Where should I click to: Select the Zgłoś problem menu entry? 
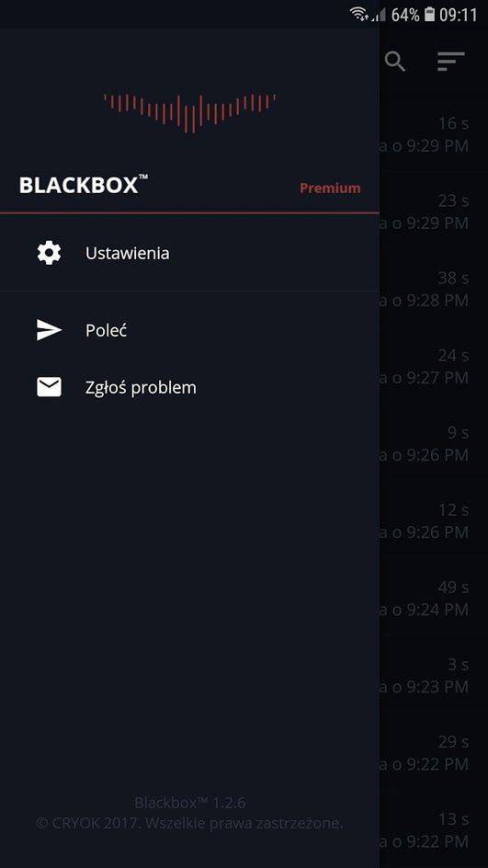click(x=189, y=387)
